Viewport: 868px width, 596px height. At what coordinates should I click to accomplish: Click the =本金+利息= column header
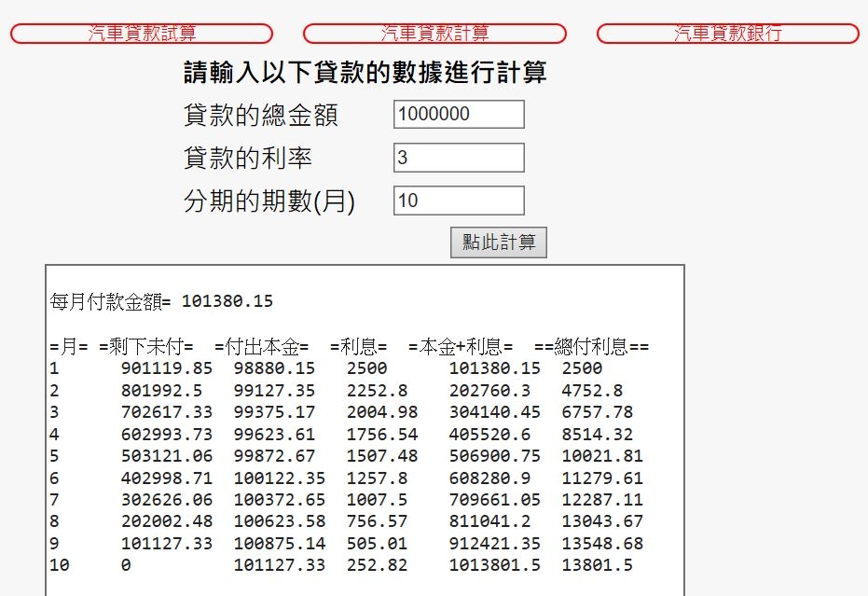coord(461,347)
